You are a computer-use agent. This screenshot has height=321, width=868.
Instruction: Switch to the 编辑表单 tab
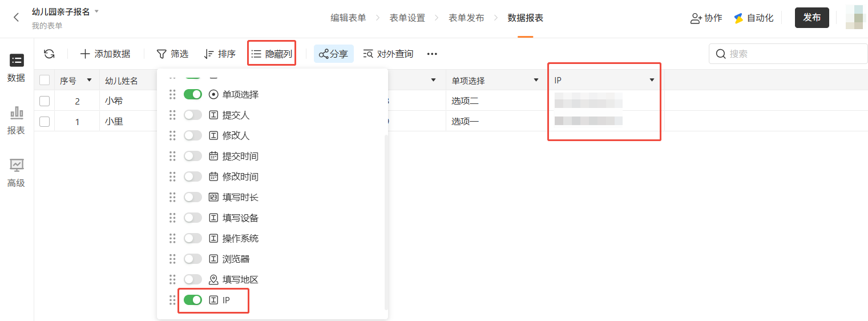(348, 18)
